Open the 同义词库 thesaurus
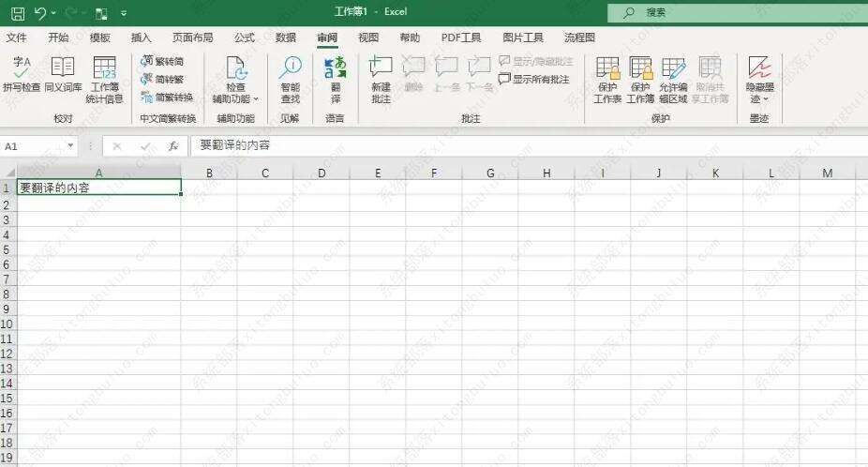This screenshot has width=868, height=467. click(63, 74)
